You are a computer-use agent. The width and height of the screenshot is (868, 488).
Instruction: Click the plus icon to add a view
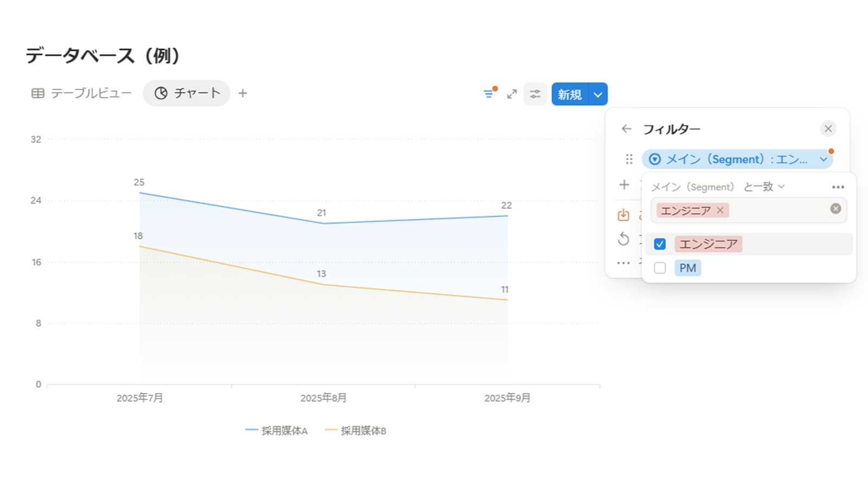[242, 93]
